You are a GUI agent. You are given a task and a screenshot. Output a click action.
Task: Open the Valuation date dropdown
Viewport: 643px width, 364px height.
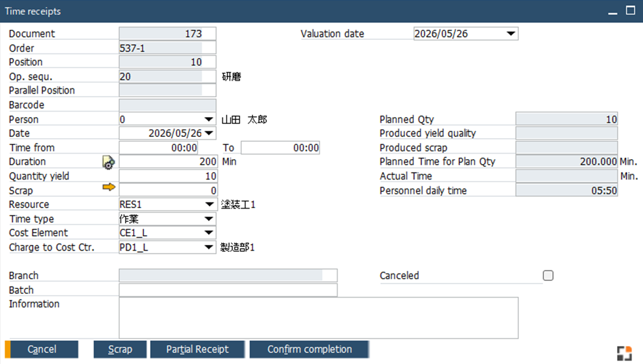tap(510, 33)
